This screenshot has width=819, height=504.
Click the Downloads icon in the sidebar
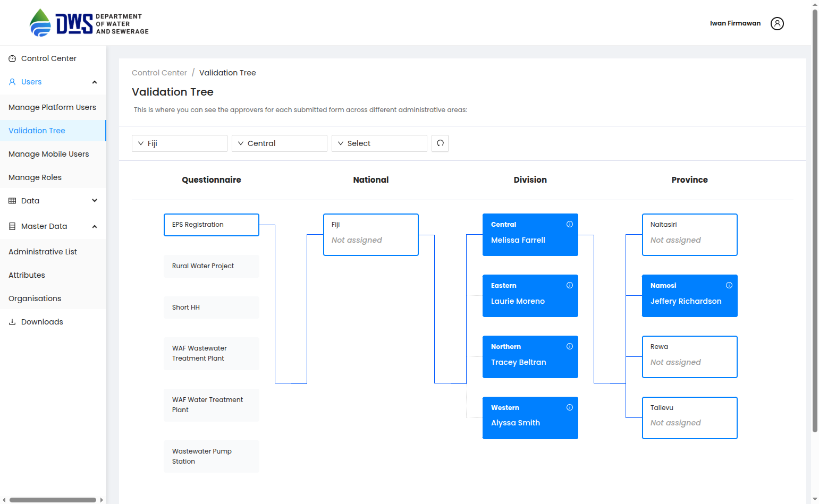pos(12,322)
